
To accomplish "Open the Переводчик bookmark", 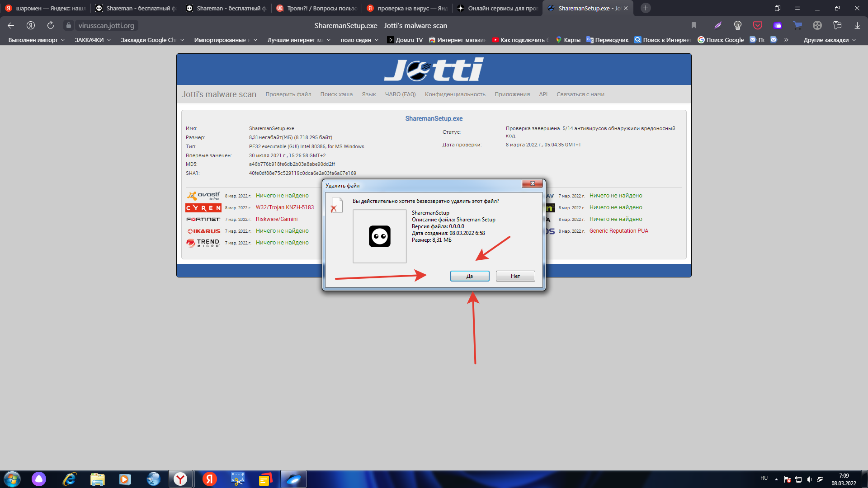I will 608,40.
